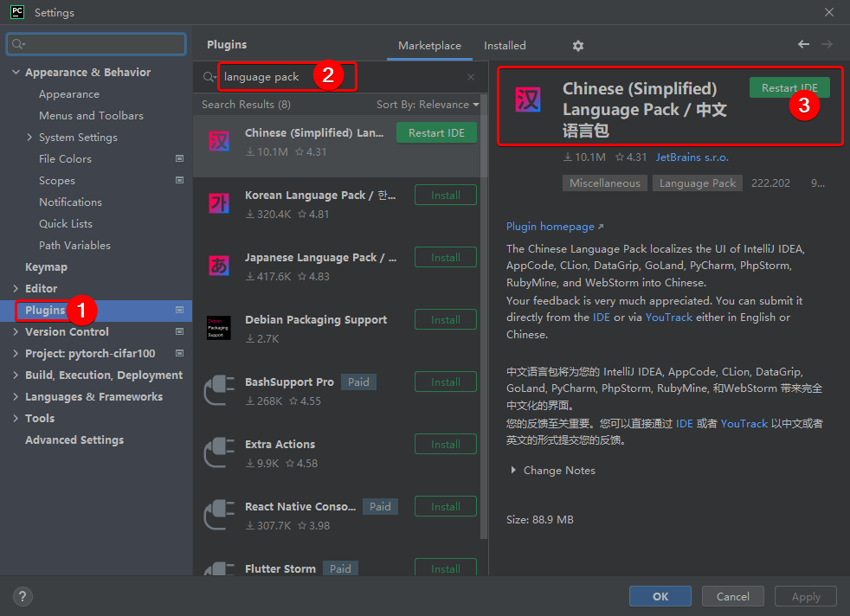Open the Plugin homepage link

pos(551,227)
